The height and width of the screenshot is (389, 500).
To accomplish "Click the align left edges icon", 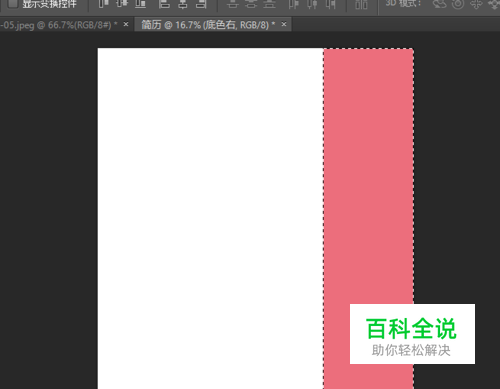I will click(x=164, y=4).
